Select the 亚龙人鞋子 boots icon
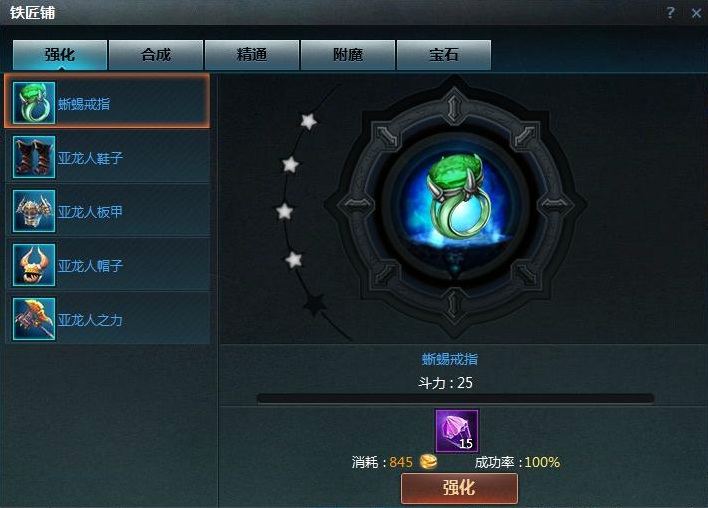This screenshot has width=708, height=508. 34,157
